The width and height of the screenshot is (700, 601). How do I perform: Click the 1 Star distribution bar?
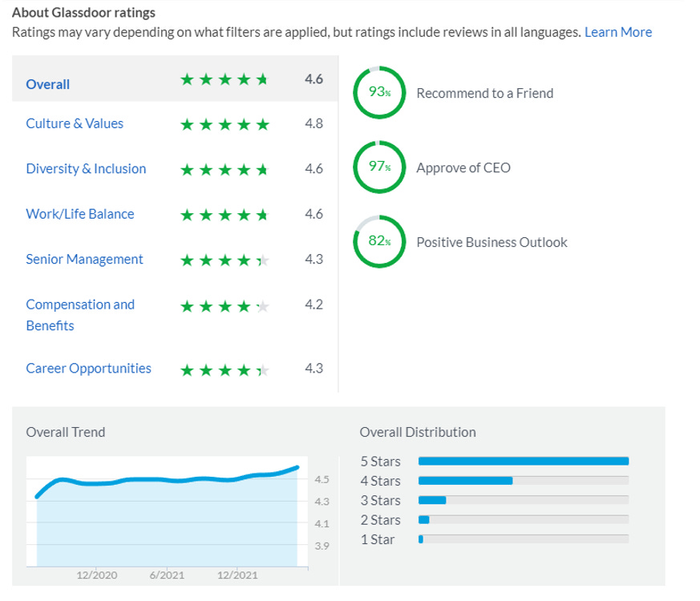[524, 539]
